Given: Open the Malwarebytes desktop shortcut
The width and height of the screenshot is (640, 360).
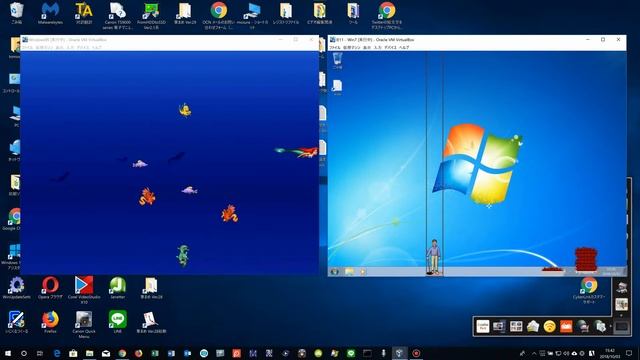Looking at the screenshot, I should [50, 12].
